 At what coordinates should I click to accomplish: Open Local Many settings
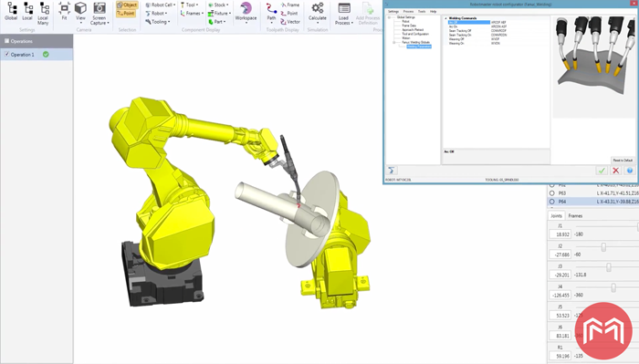(x=43, y=14)
